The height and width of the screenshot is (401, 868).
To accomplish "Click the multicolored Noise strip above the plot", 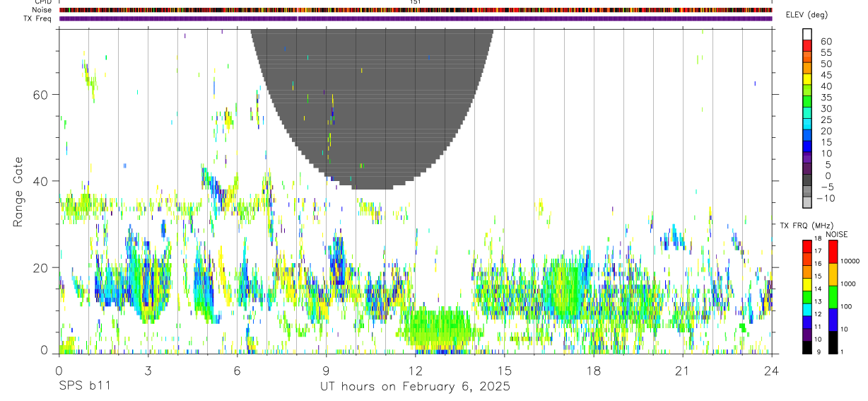I will click(415, 10).
